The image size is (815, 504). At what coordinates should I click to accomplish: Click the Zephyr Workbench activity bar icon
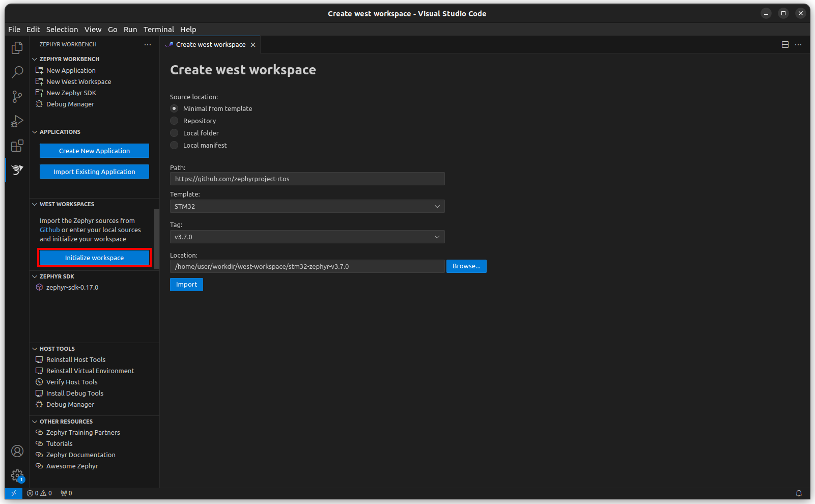coord(17,170)
